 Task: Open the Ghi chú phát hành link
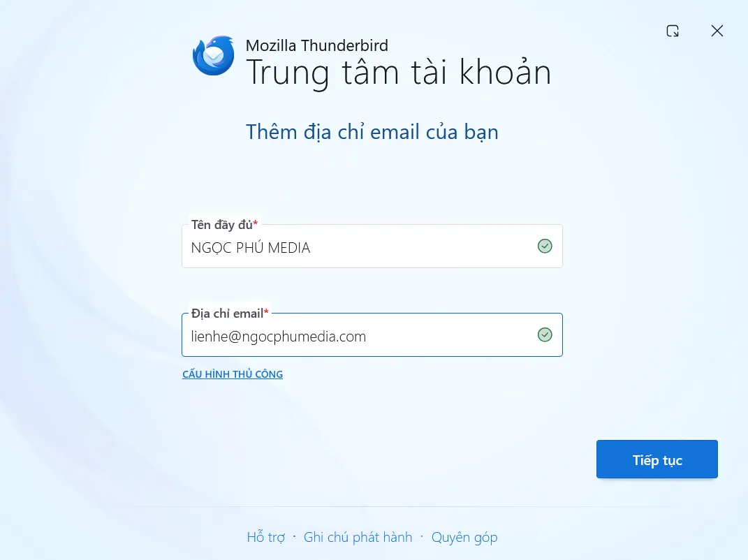(x=358, y=537)
